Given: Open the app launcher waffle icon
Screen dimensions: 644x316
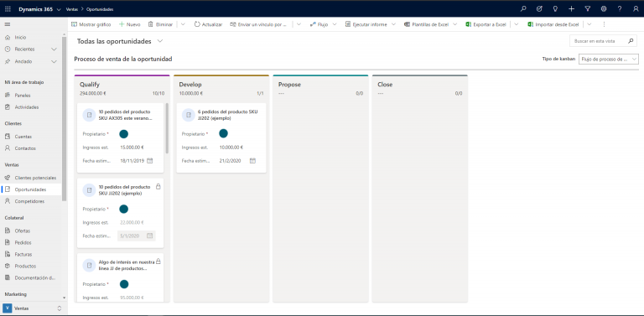Looking at the screenshot, I should (8, 9).
